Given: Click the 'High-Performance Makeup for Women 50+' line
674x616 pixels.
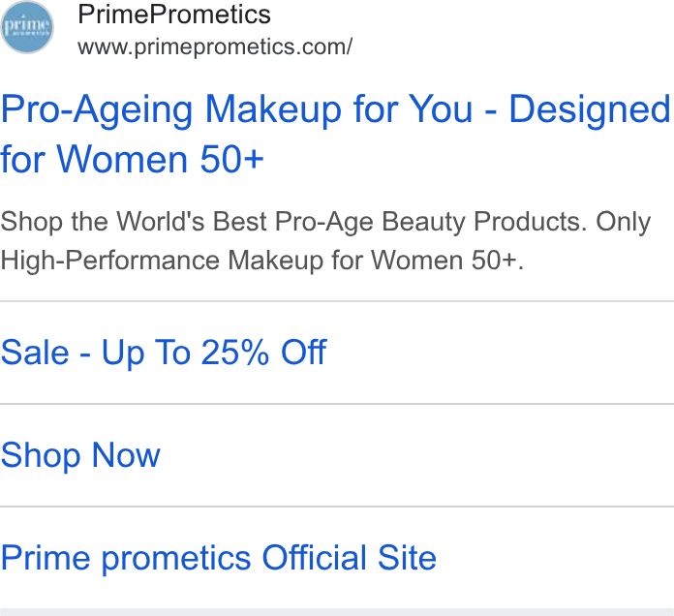Looking at the screenshot, I should (262, 261).
